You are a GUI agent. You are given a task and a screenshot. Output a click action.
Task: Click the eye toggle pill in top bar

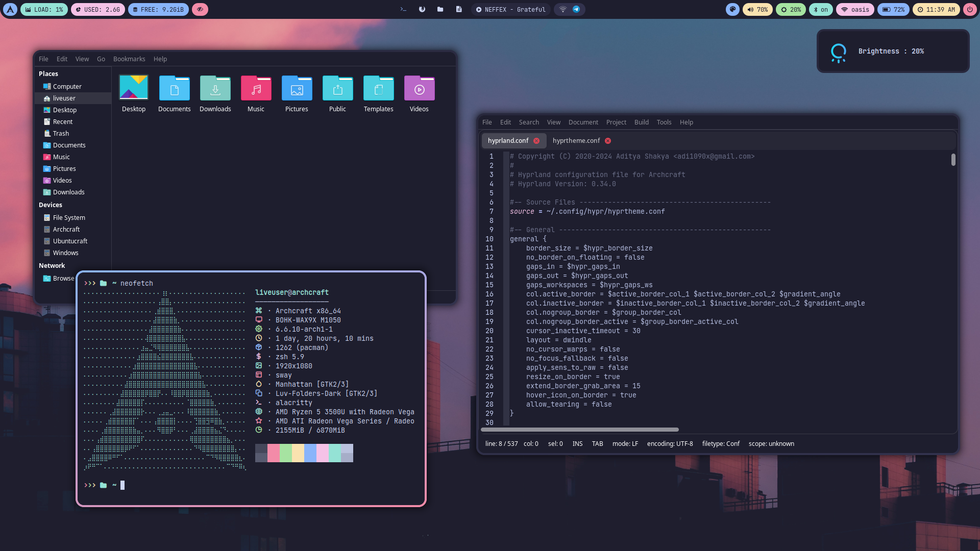pos(200,9)
